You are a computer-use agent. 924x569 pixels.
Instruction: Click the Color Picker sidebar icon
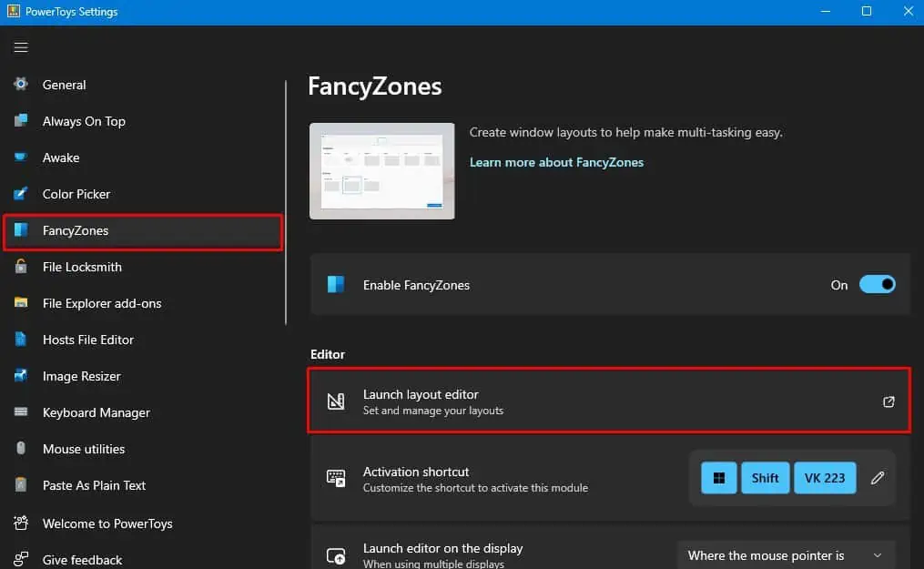tap(21, 194)
